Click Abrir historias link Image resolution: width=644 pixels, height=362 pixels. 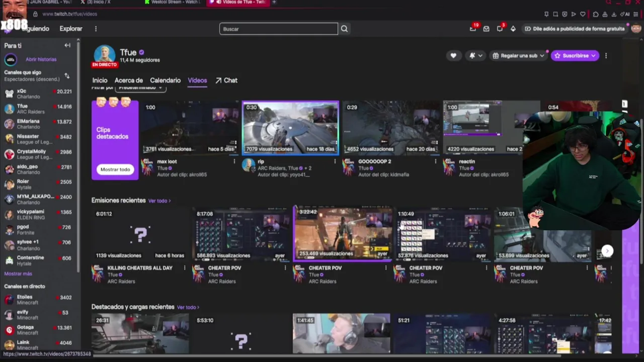click(41, 59)
